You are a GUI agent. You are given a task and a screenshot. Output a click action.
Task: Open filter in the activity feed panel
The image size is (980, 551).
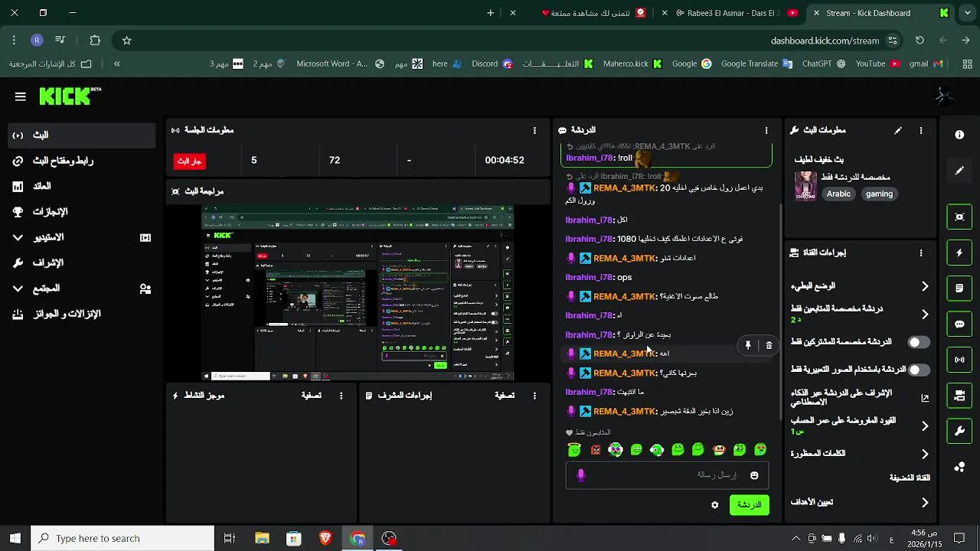(312, 396)
